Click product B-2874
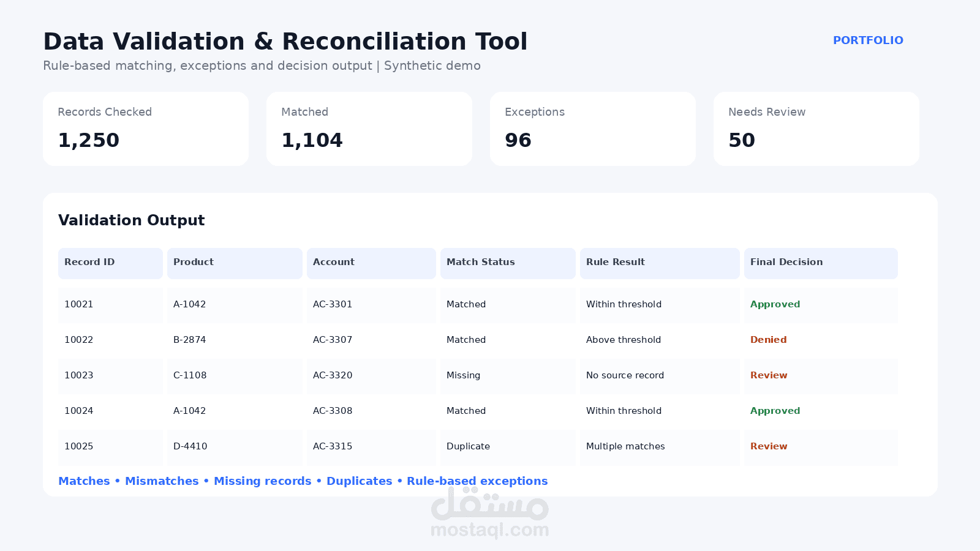Screen dimensions: 980x551 pyautogui.click(x=190, y=340)
